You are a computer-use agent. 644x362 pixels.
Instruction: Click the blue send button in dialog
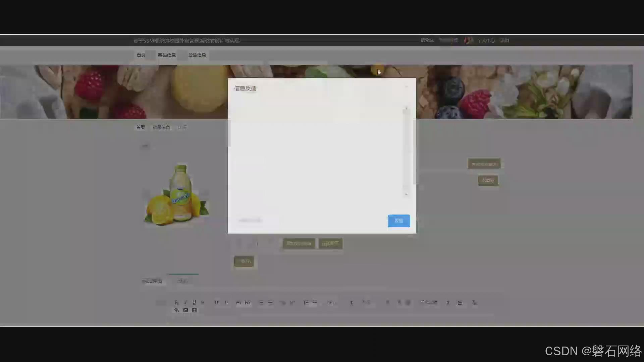399,221
